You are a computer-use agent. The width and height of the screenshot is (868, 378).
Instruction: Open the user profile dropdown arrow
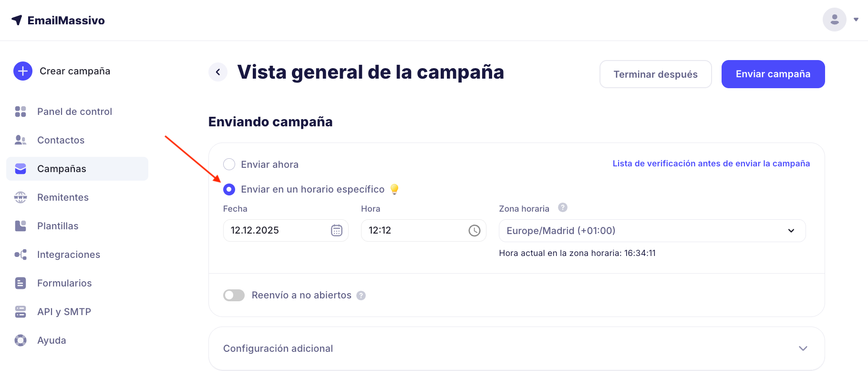[856, 20]
